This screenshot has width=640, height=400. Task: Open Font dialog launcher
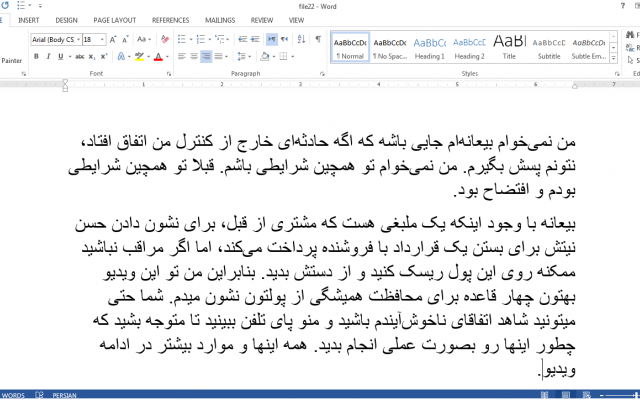pos(169,74)
